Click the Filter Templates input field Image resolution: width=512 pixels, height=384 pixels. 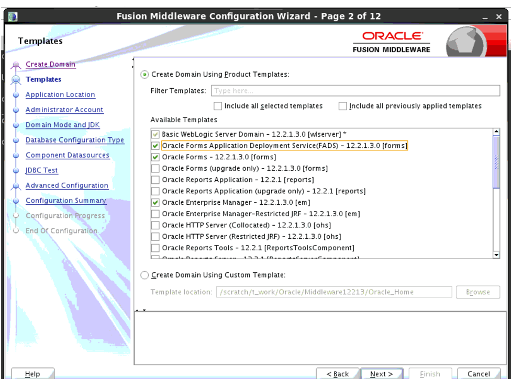355,91
